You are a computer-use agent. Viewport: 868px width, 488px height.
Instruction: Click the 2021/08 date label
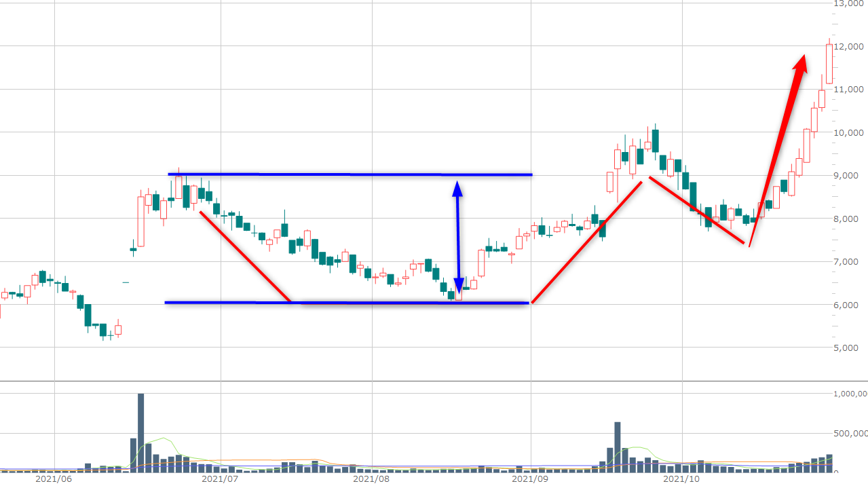click(372, 478)
